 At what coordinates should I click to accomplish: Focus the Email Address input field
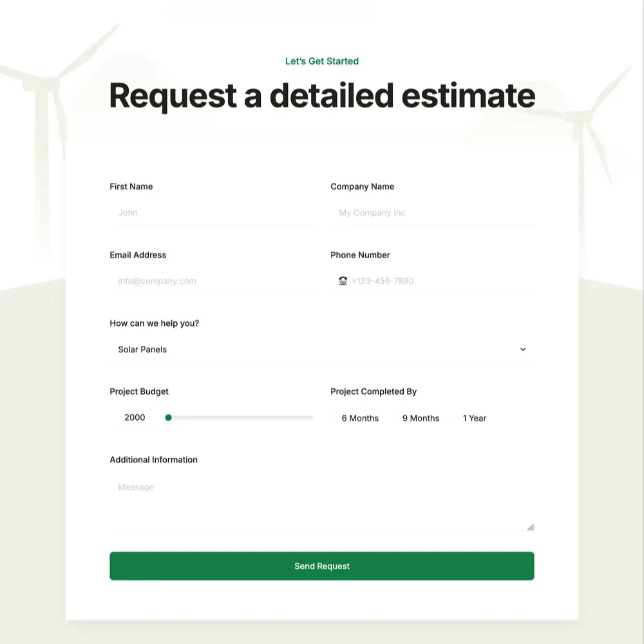click(212, 281)
